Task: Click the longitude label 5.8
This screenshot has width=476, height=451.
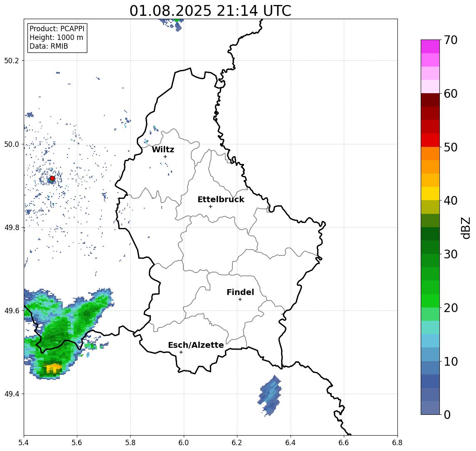Action: [x=130, y=443]
